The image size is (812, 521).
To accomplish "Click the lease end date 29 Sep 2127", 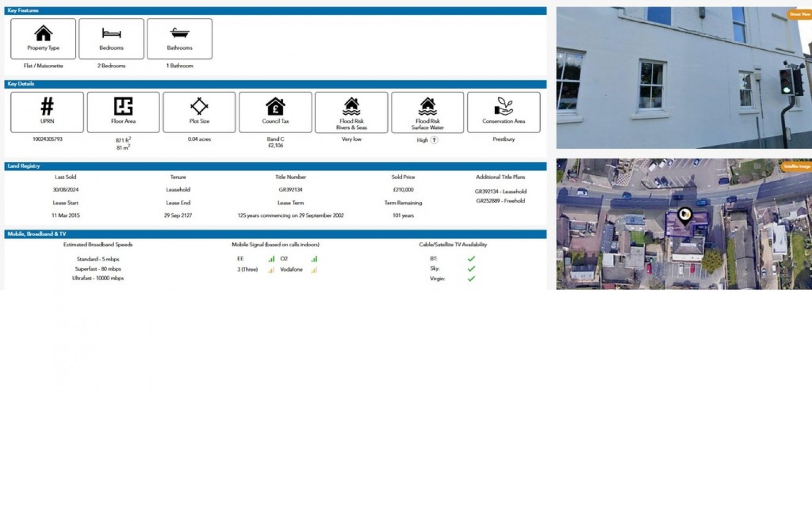I will tap(178, 215).
